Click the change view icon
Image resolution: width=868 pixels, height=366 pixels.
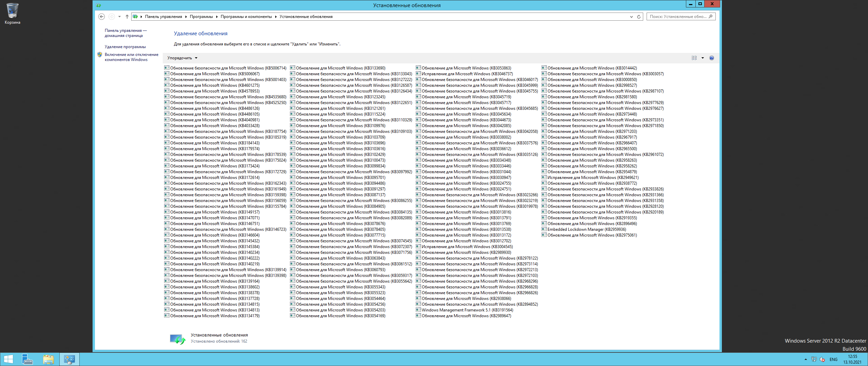pos(694,58)
